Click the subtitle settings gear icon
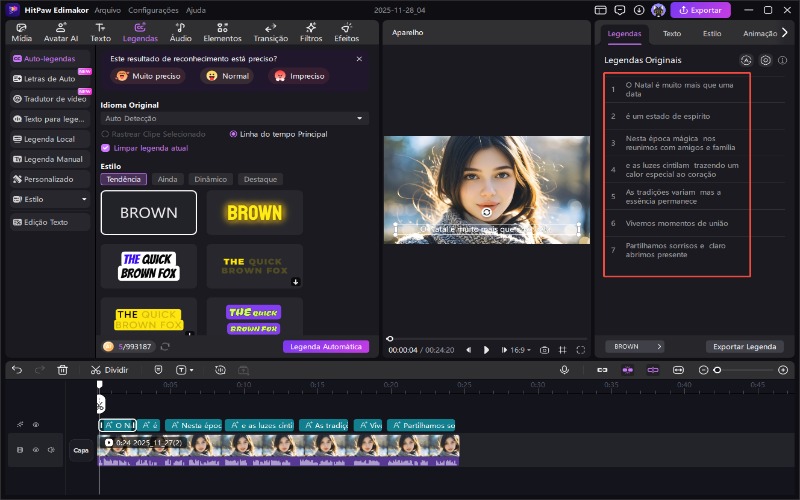 click(x=765, y=60)
